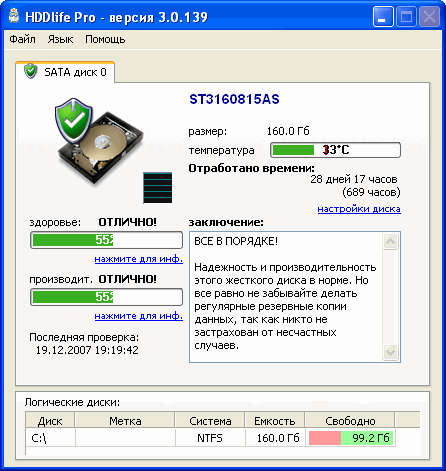Click the 28 дней 17 часов text
Image resolution: width=446 pixels, height=471 pixels.
[x=354, y=179]
